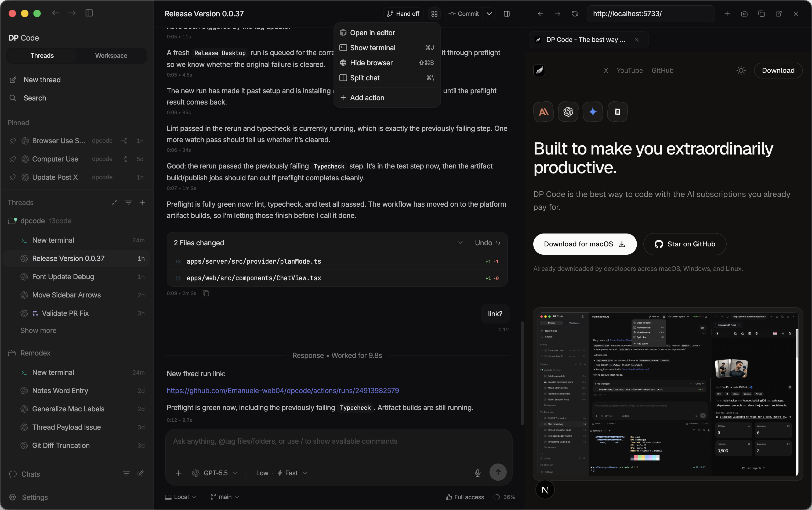Screen dimensions: 812x510
Task: Open the Local environment dropdown
Action: (180, 497)
